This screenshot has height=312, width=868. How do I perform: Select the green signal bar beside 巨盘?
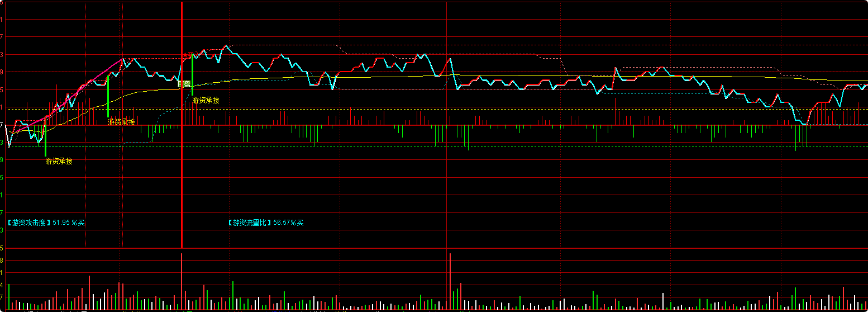192,75
